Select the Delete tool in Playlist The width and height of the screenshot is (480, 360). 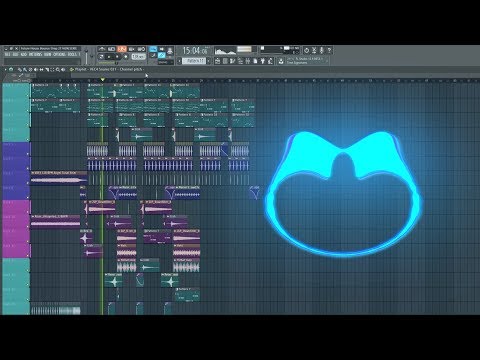click(30, 69)
